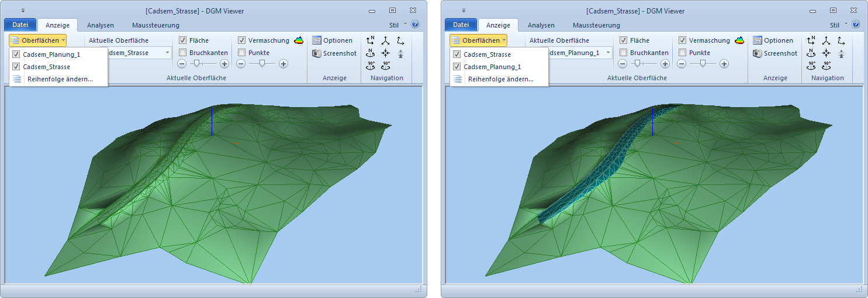Toggle the Vermaschung checkbox in left window
868x298 pixels.
(x=242, y=40)
